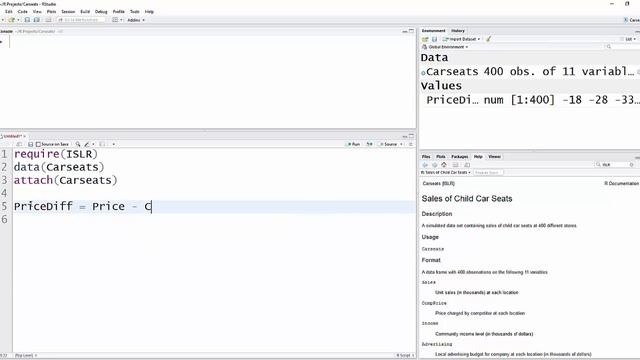Switch to the Help tab
The height and width of the screenshot is (360, 640).
coord(478,157)
